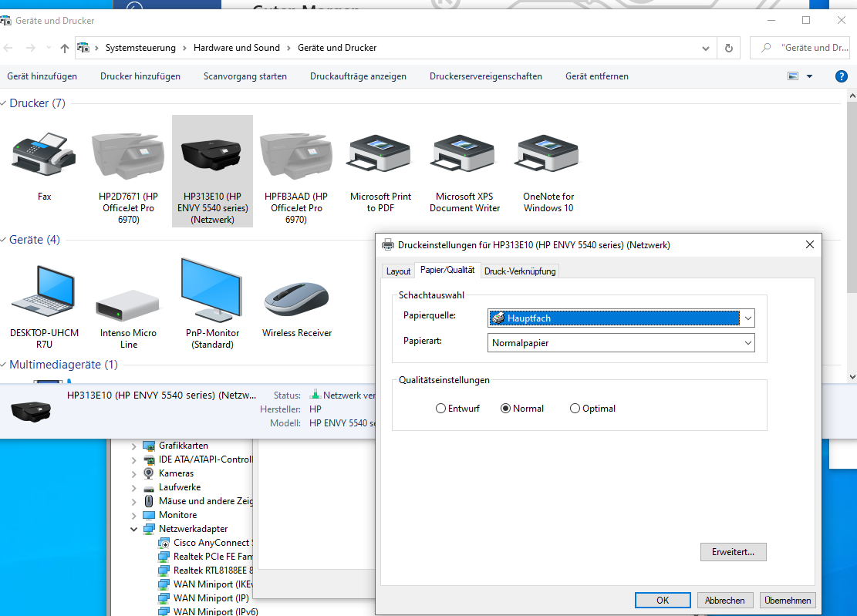Click Druckerservereigenschaften in the toolbar
Screen dimensions: 857x616
tap(486, 76)
